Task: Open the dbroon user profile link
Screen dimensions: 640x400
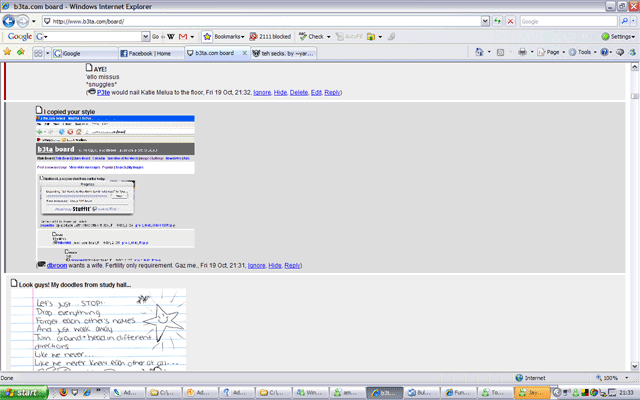Action: click(57, 265)
